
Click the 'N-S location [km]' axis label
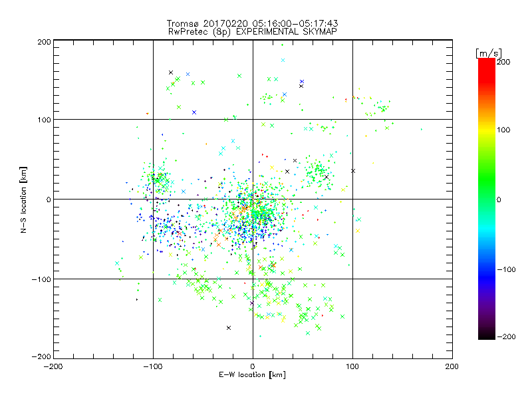[x=23, y=200]
